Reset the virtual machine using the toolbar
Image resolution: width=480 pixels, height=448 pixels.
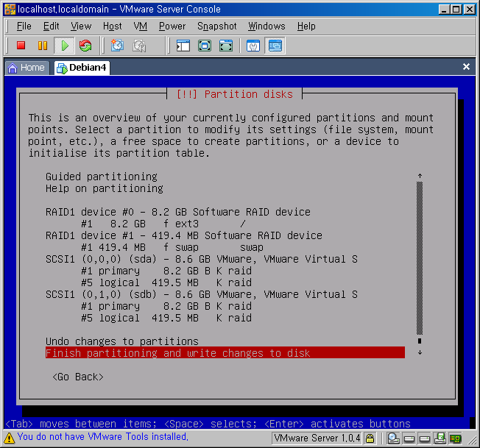pyautogui.click(x=85, y=46)
